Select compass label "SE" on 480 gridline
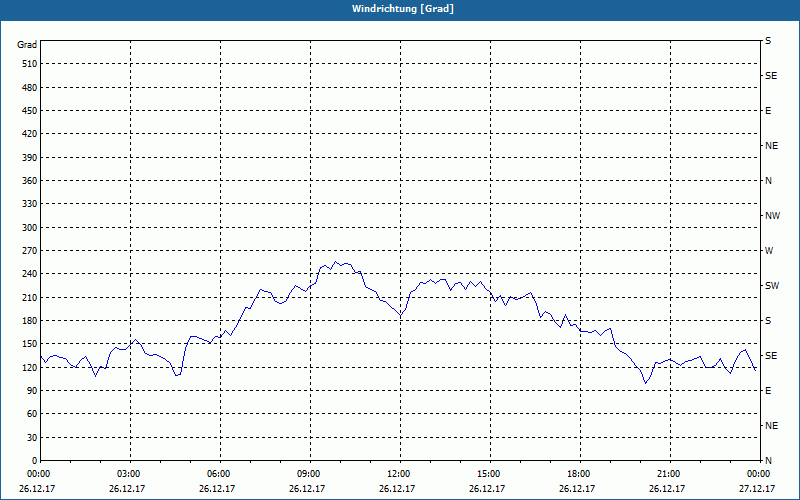 point(771,76)
